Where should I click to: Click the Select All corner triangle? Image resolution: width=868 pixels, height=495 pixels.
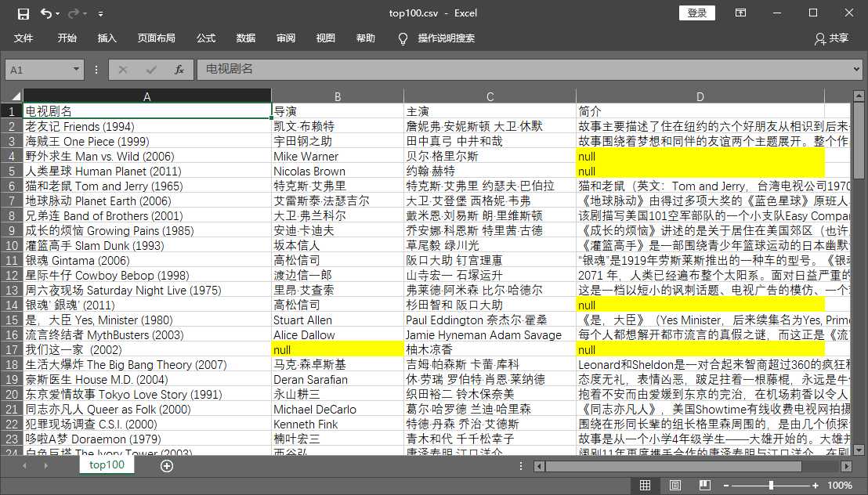[14, 96]
